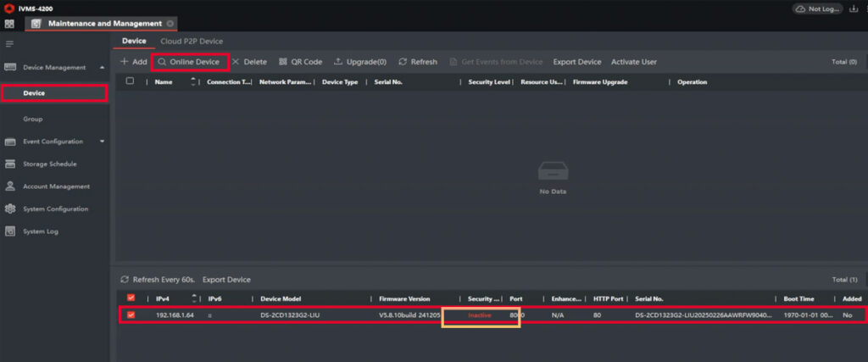
Task: Open the module grid menu icon
Action: [9, 24]
